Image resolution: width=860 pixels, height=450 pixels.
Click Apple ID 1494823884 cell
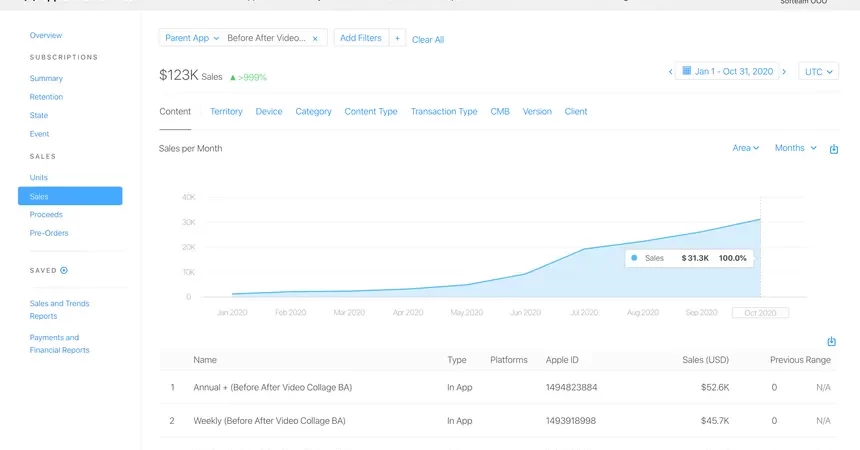pos(571,387)
